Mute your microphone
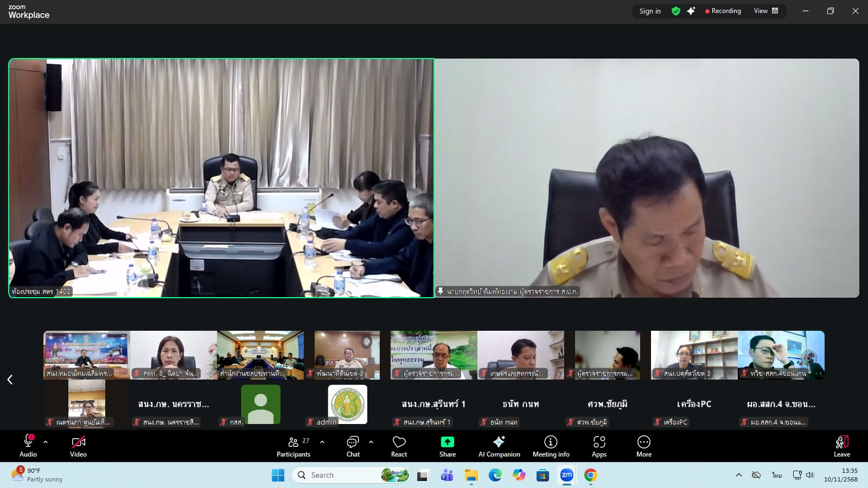Image resolution: width=868 pixels, height=488 pixels. point(27,446)
